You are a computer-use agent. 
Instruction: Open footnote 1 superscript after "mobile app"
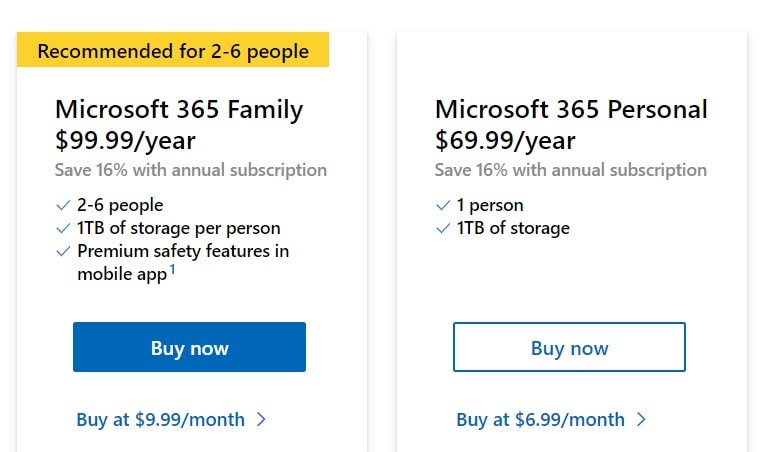pos(172,269)
